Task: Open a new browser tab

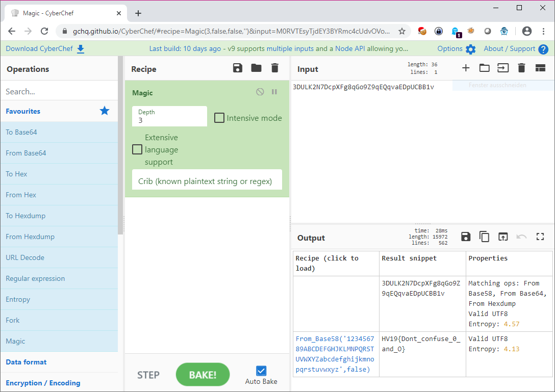Action: pyautogui.click(x=138, y=13)
